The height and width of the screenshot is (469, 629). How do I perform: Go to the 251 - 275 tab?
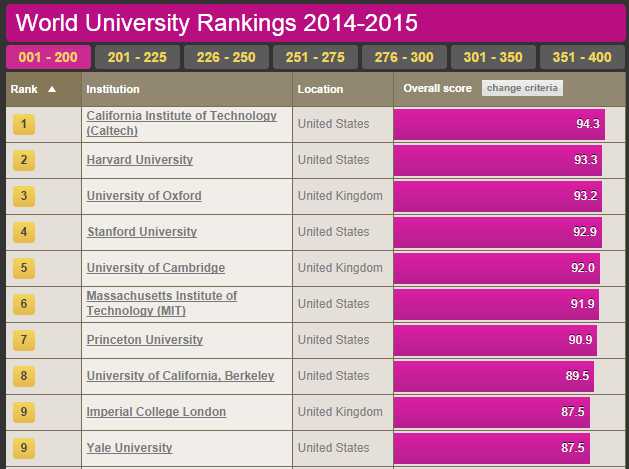pos(315,57)
